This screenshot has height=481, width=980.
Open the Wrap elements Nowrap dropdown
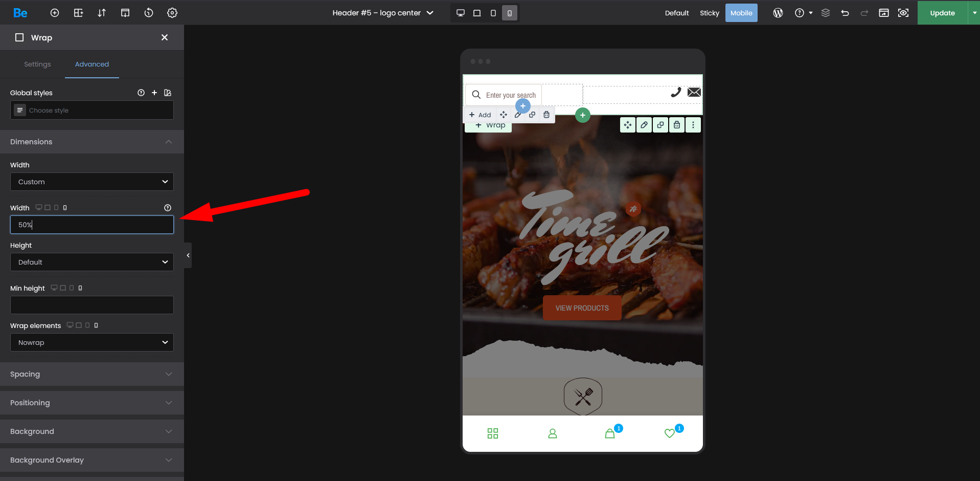tap(92, 342)
